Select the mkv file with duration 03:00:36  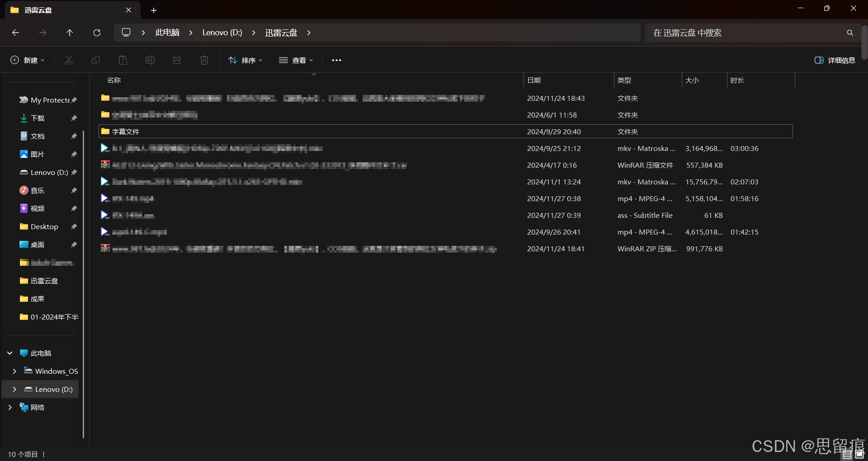point(446,148)
